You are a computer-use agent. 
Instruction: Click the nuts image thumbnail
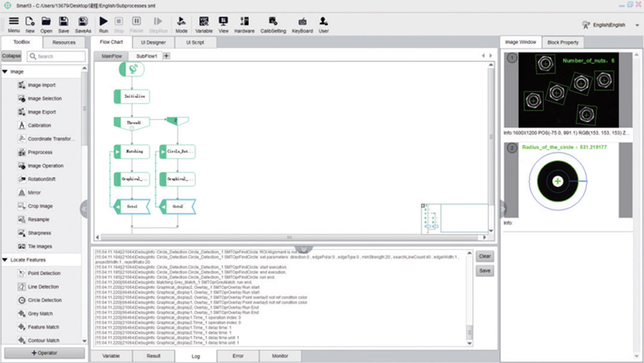pos(568,90)
